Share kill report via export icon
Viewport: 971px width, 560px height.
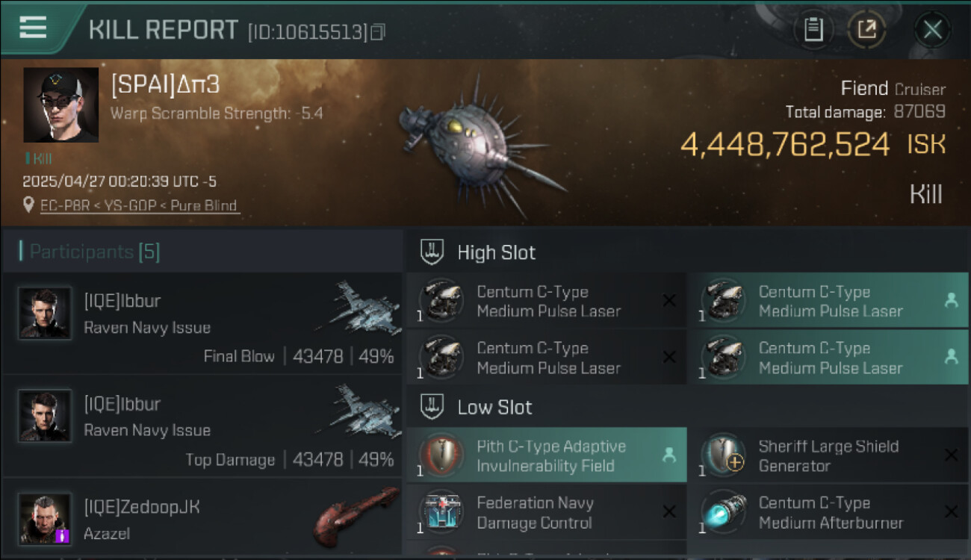pos(866,29)
